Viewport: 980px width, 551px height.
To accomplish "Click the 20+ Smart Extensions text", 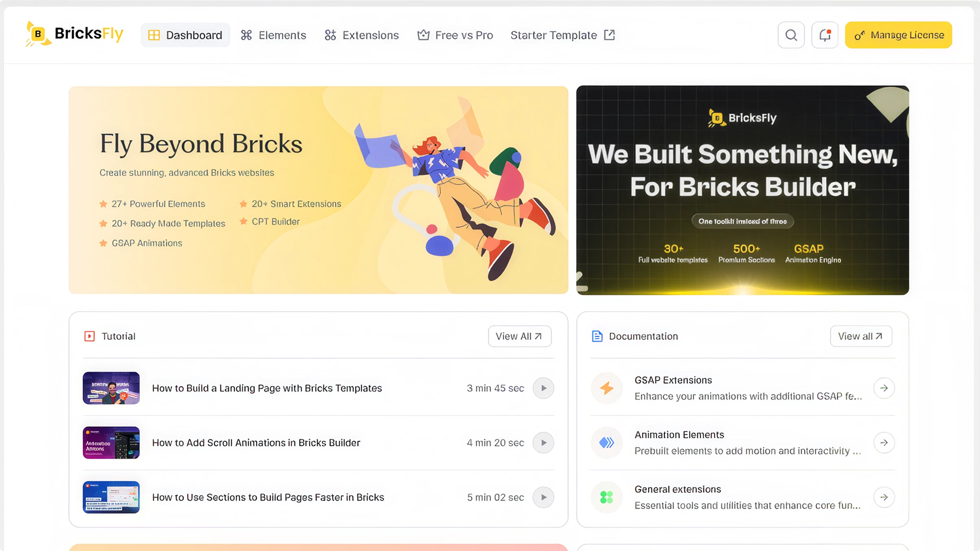I will [x=297, y=204].
